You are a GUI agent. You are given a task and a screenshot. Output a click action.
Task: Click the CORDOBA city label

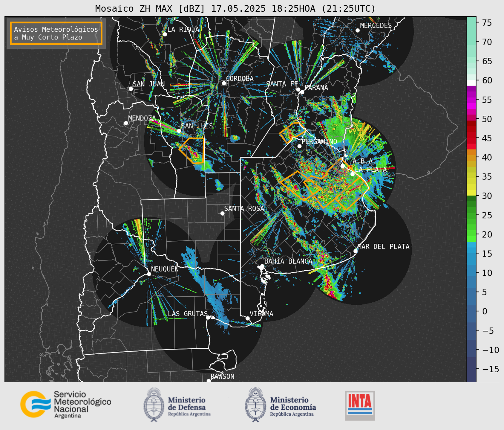(x=240, y=79)
